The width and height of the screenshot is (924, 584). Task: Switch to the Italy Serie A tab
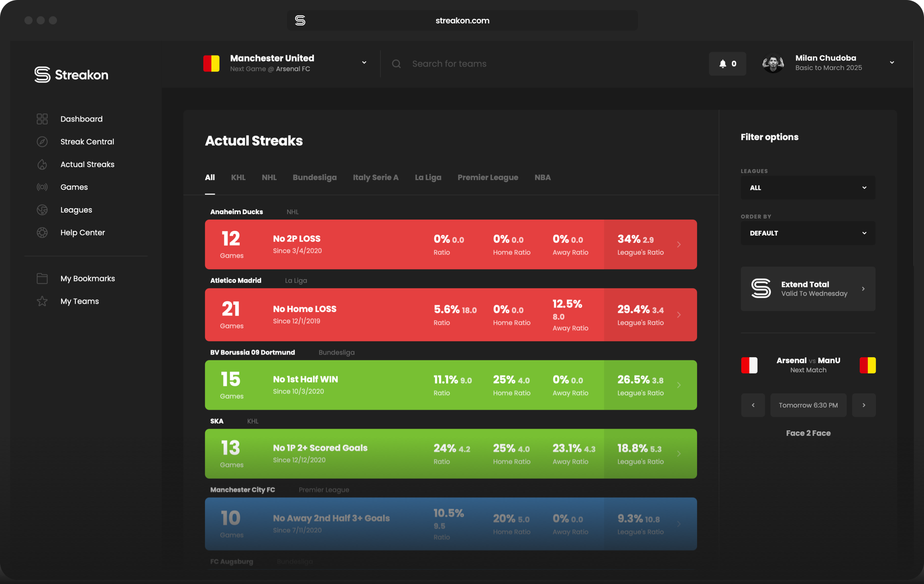376,178
